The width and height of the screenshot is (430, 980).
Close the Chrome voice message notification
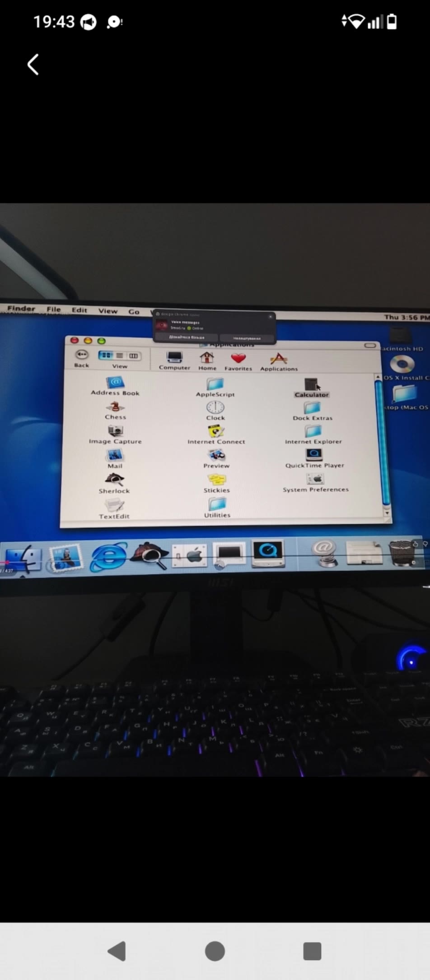pyautogui.click(x=270, y=316)
